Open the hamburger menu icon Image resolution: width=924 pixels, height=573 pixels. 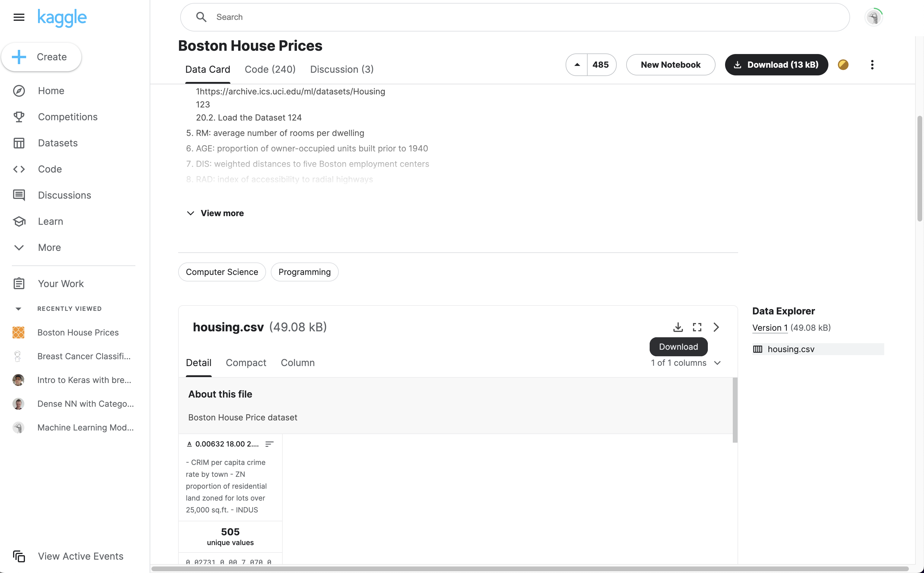pyautogui.click(x=19, y=17)
